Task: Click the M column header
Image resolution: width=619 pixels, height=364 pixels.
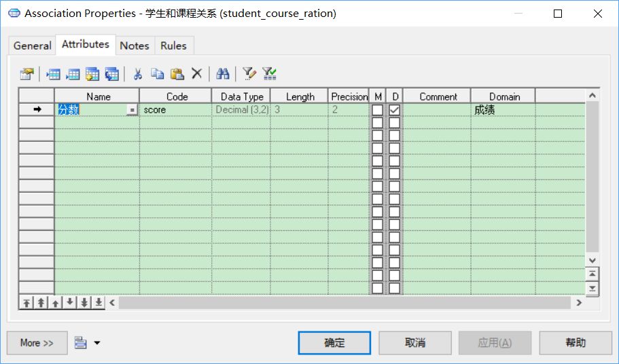Action: click(x=377, y=96)
